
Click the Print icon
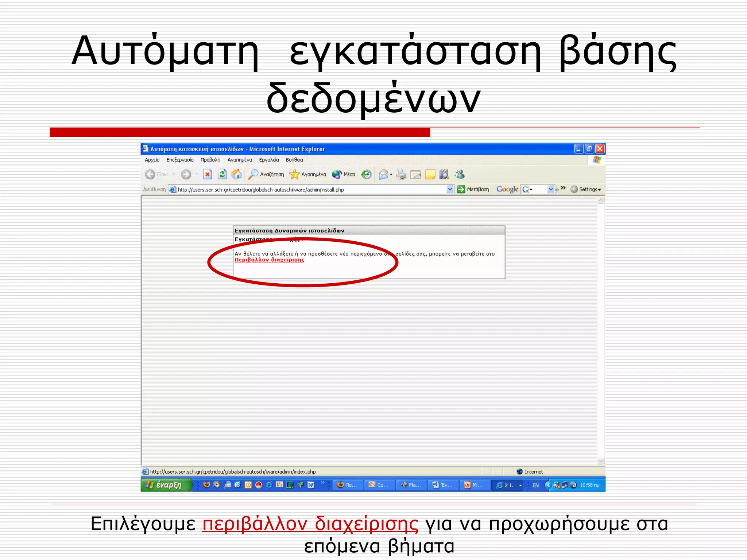[401, 175]
